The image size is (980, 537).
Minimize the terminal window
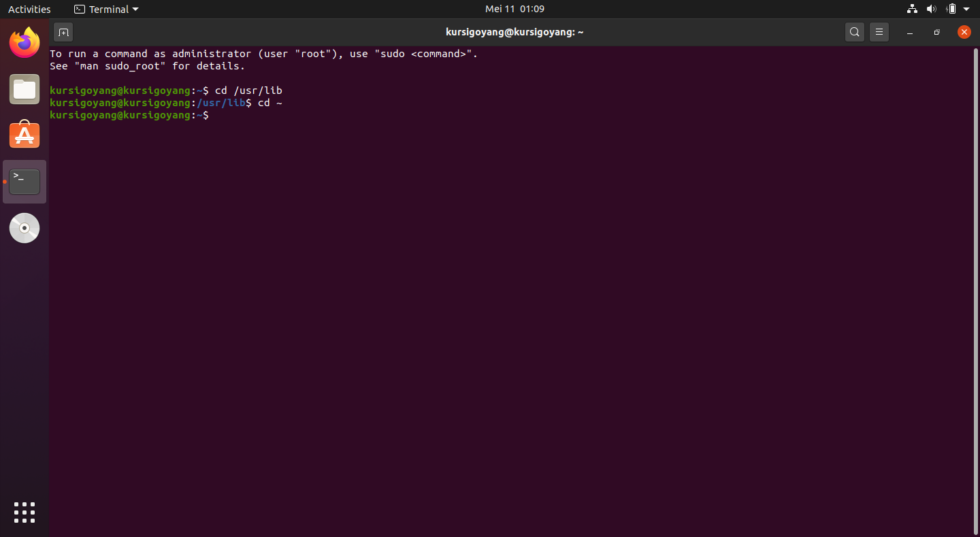[x=910, y=32]
